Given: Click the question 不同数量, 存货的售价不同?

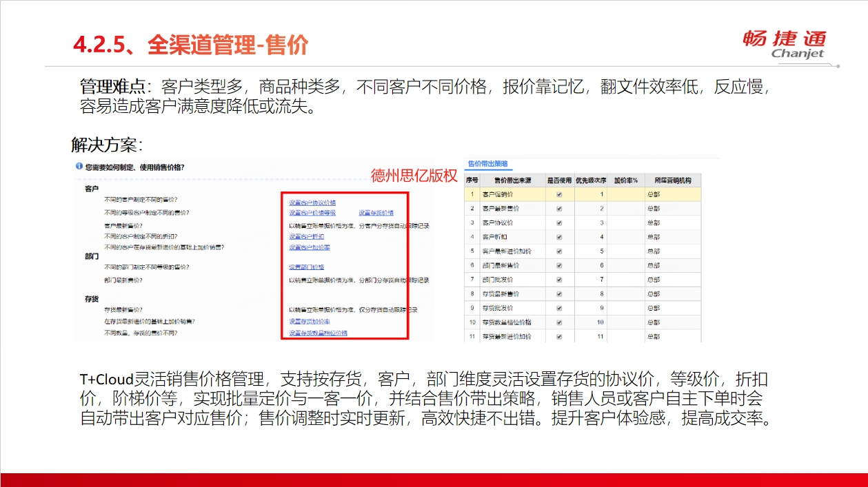Looking at the screenshot, I should [x=141, y=333].
